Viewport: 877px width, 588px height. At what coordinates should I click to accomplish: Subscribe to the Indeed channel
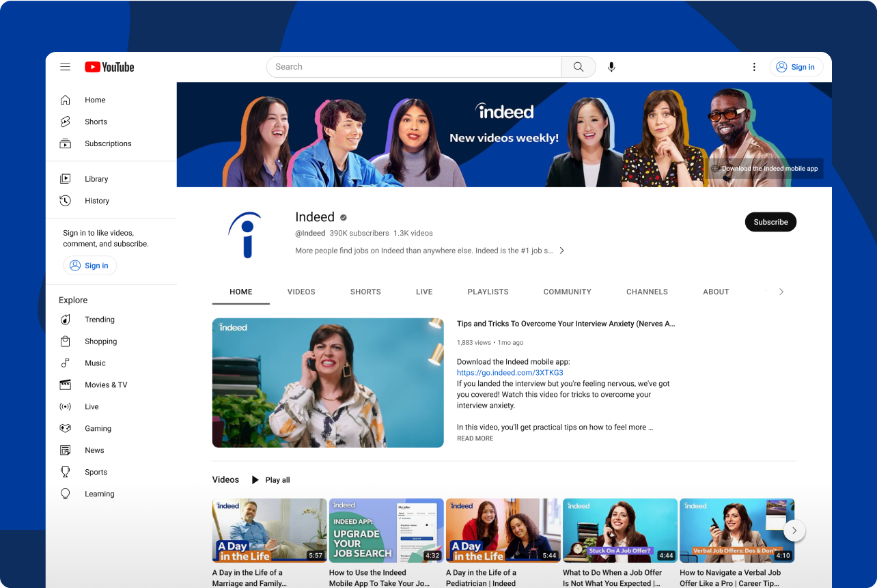(770, 222)
